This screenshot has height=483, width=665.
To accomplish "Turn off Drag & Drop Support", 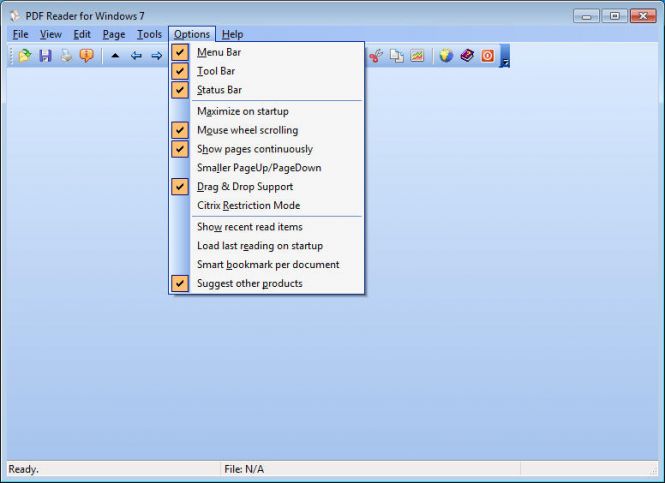I will point(266,187).
